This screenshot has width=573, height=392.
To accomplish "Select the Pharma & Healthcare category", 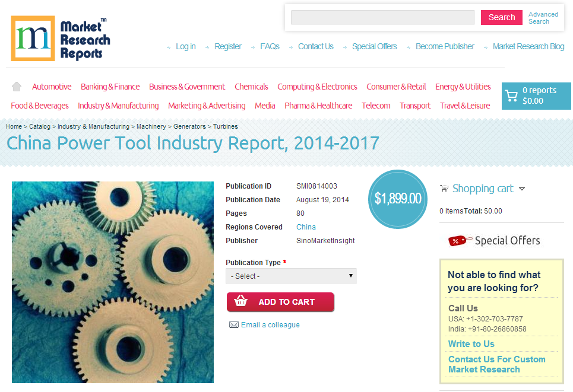I will click(x=318, y=106).
